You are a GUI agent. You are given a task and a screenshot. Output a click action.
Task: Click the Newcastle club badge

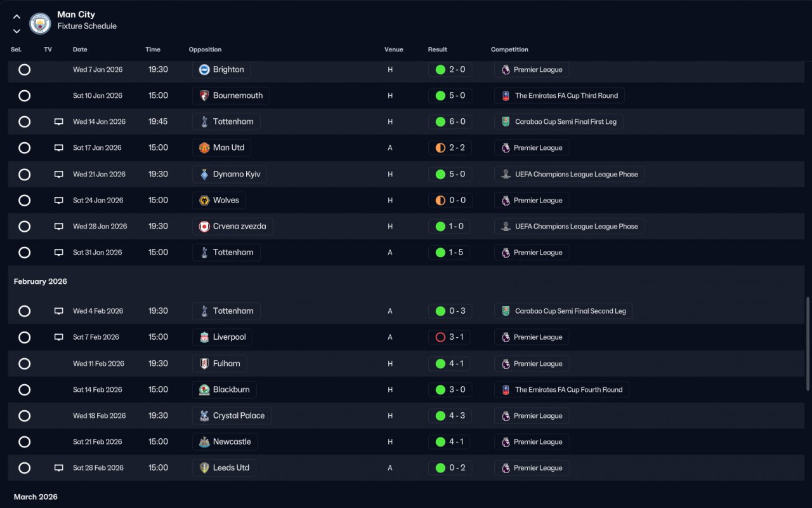[204, 442]
